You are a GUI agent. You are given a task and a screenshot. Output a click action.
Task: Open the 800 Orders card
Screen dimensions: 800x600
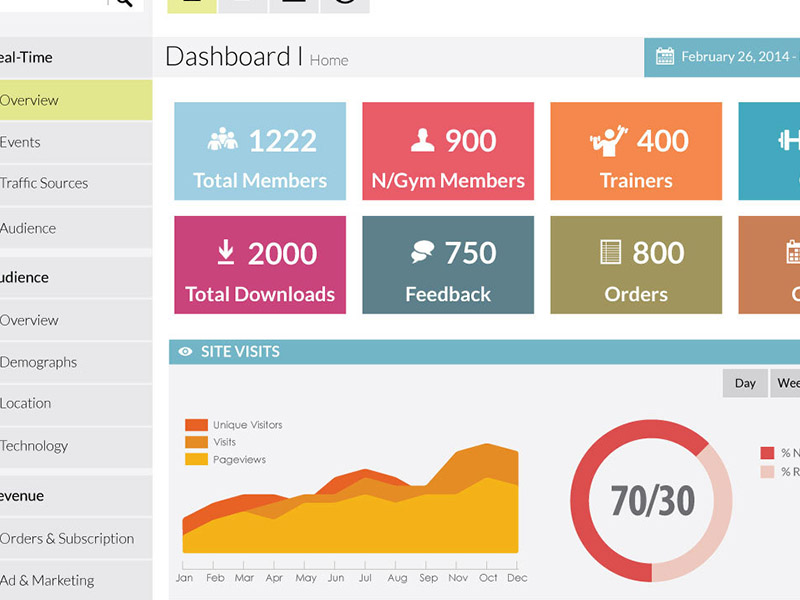[636, 265]
